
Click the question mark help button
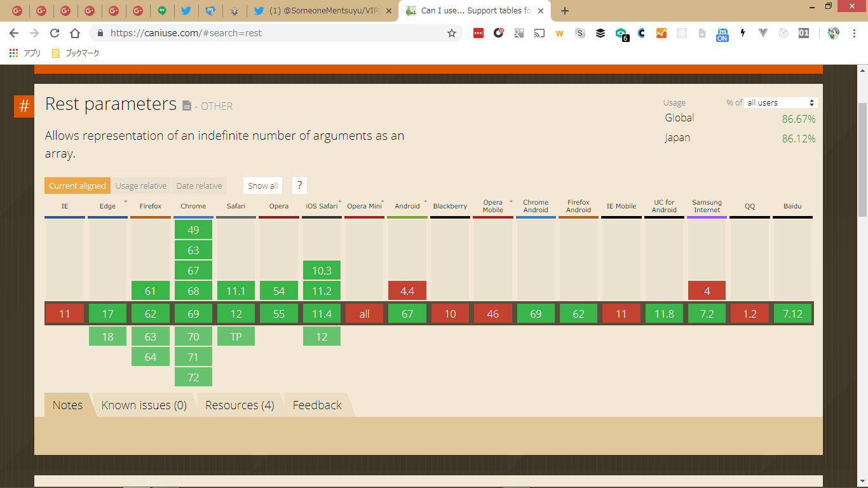(x=299, y=186)
